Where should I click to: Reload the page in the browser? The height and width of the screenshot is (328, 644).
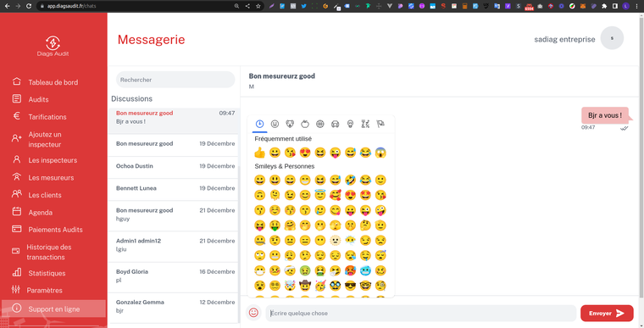coord(28,6)
